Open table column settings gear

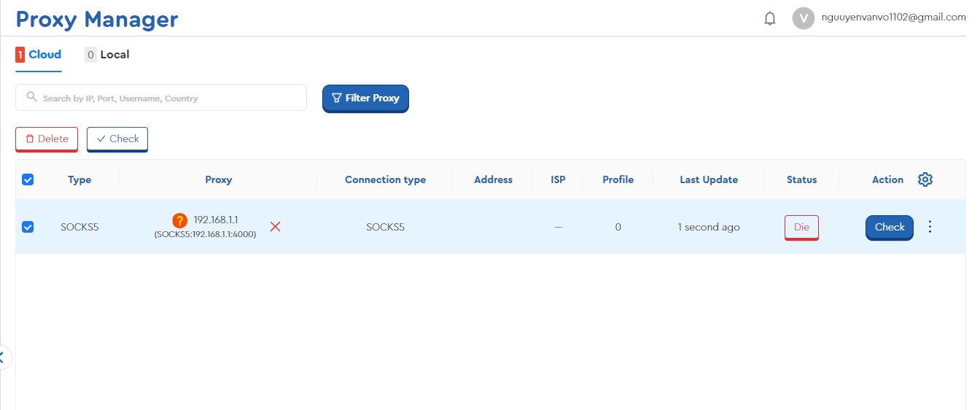click(925, 179)
